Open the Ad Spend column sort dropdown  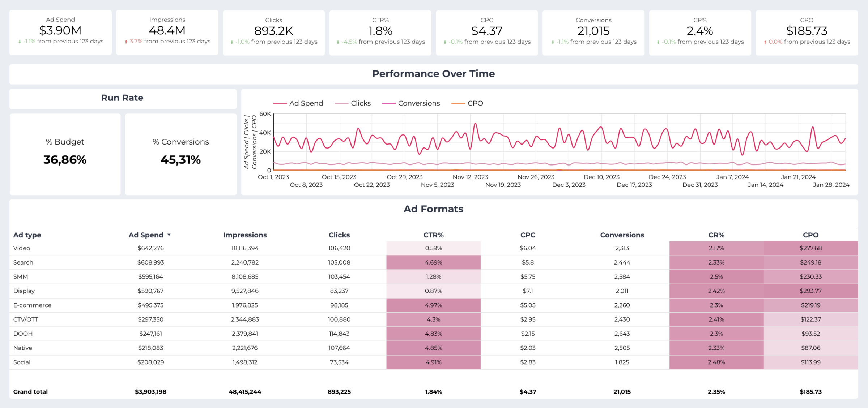pos(169,235)
